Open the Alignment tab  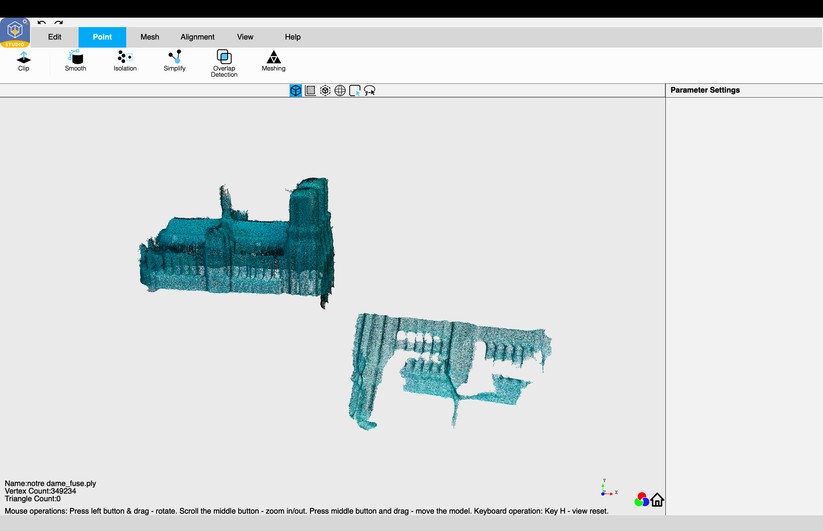197,37
